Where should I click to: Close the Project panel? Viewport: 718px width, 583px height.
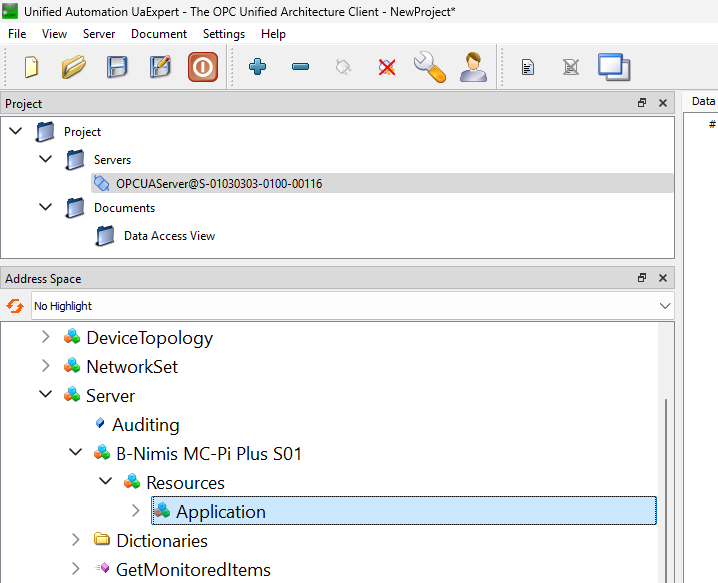[x=663, y=103]
